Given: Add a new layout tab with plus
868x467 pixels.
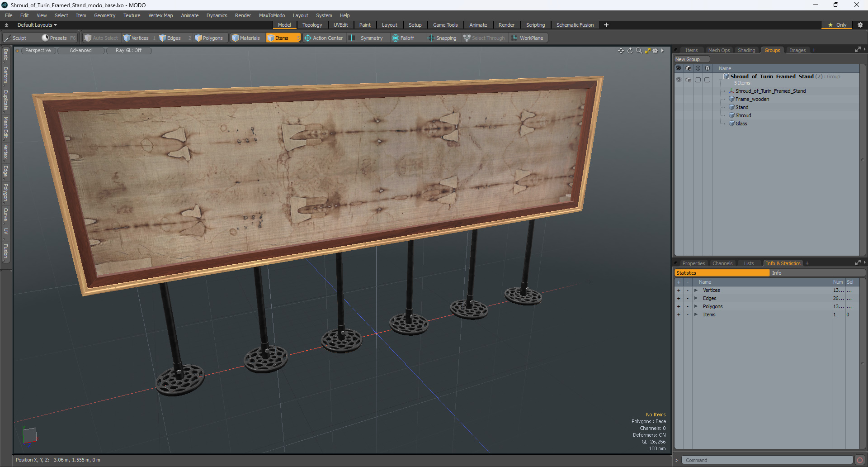Looking at the screenshot, I should 606,25.
